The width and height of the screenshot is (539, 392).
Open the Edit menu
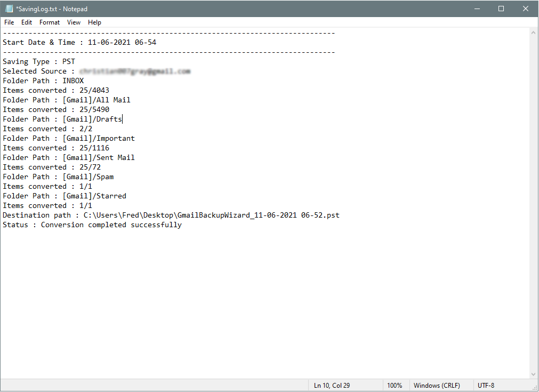[x=27, y=22]
